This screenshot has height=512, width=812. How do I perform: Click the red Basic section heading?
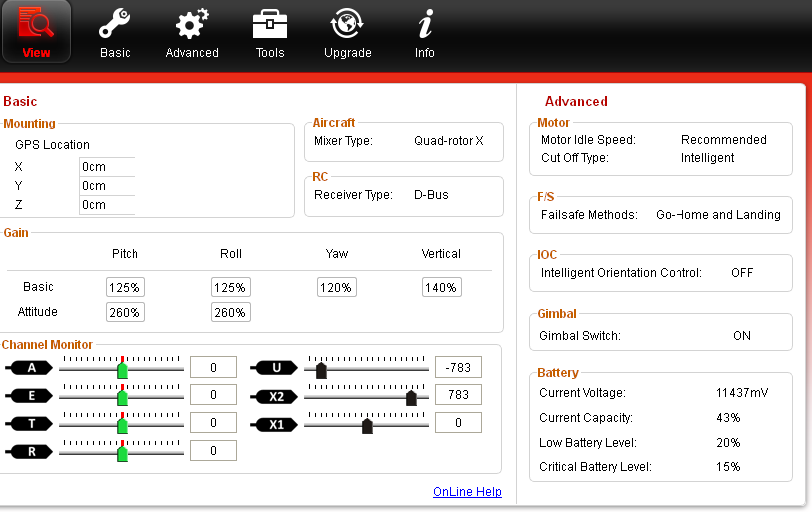pos(20,101)
